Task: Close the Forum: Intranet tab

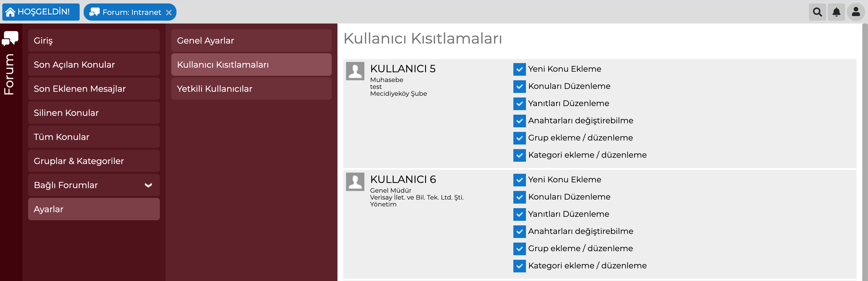Action: (169, 13)
